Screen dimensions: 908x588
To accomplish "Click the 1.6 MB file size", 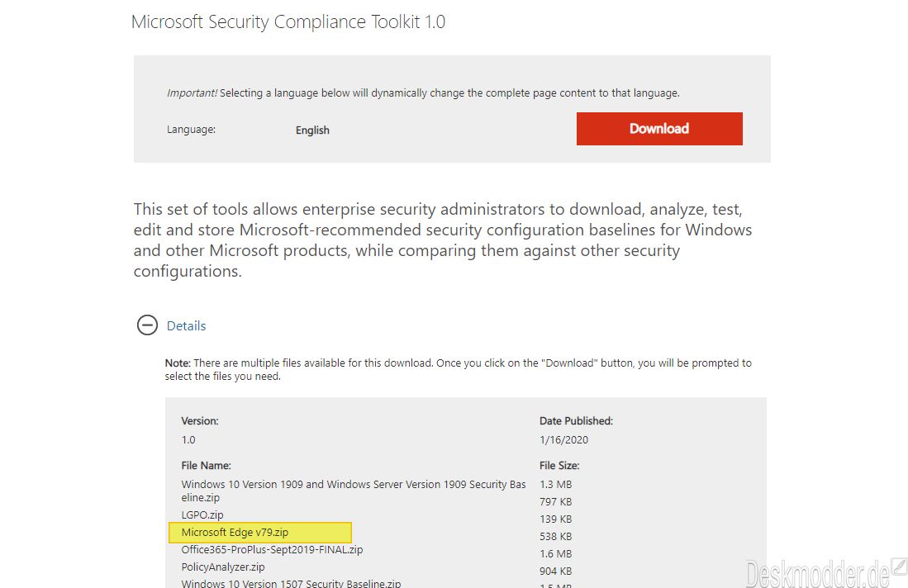I will coord(555,554).
